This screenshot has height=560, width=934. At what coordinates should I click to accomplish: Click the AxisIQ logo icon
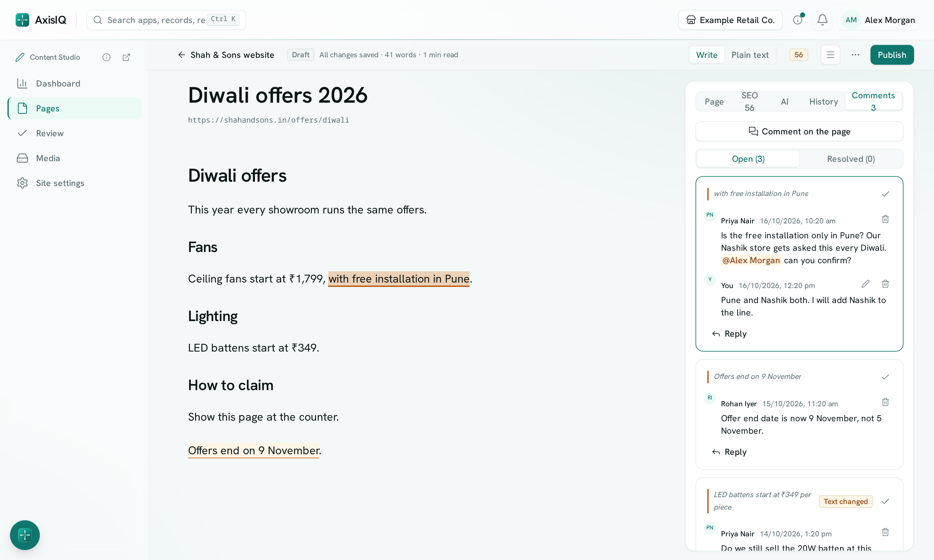pos(22,20)
